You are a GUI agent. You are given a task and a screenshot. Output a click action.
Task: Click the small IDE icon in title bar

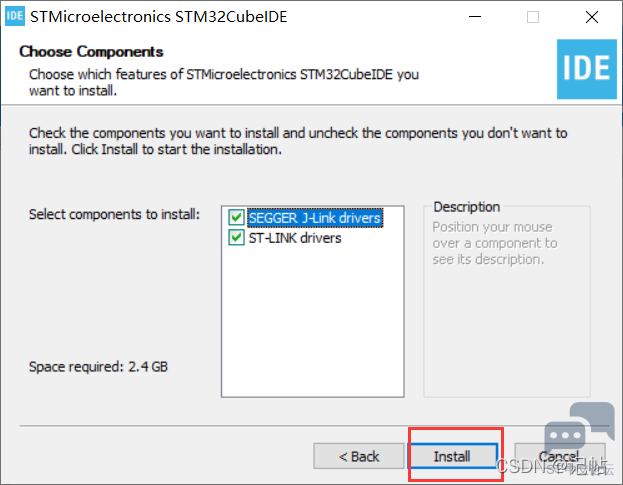coord(15,16)
